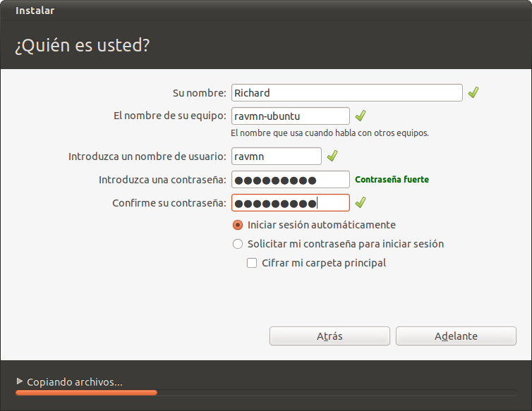Screen dimensions: 532x411
Task: Expand the 'Copiando archivos...' disclosure triangle
Action: [x=20, y=381]
